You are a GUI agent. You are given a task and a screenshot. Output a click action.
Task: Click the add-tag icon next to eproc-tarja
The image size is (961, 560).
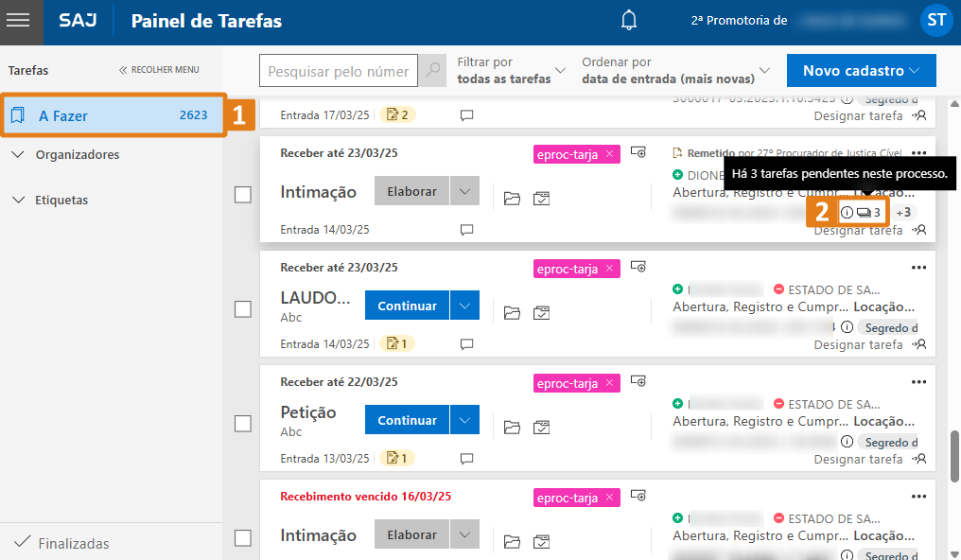(x=638, y=152)
